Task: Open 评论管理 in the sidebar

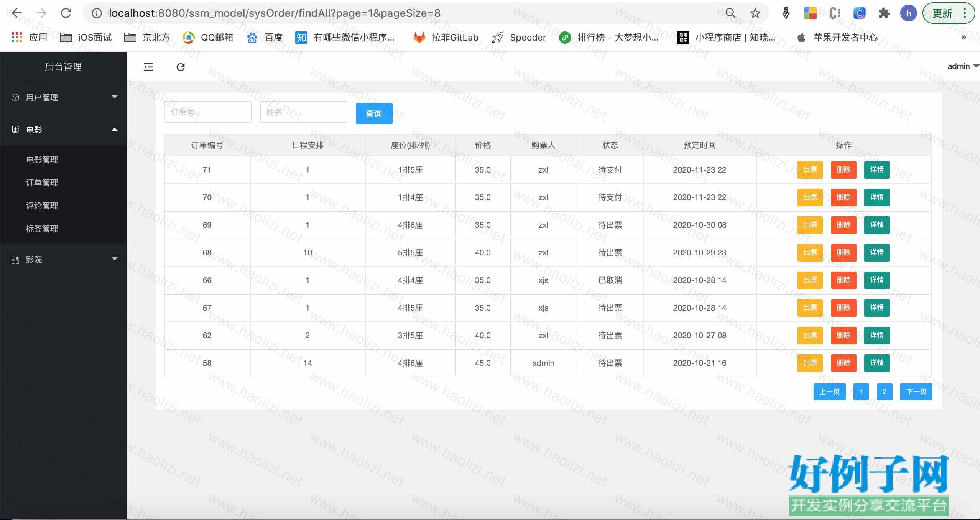Action: tap(42, 206)
